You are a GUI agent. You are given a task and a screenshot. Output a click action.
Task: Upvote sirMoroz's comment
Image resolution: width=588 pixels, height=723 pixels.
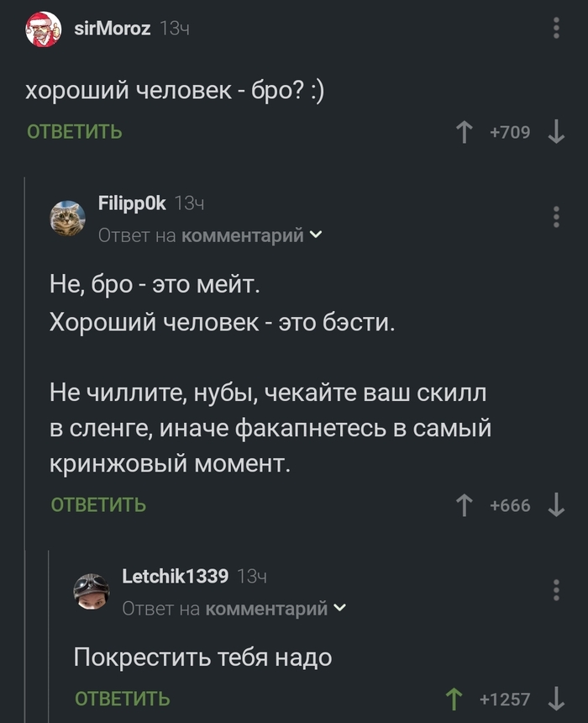pos(464,132)
